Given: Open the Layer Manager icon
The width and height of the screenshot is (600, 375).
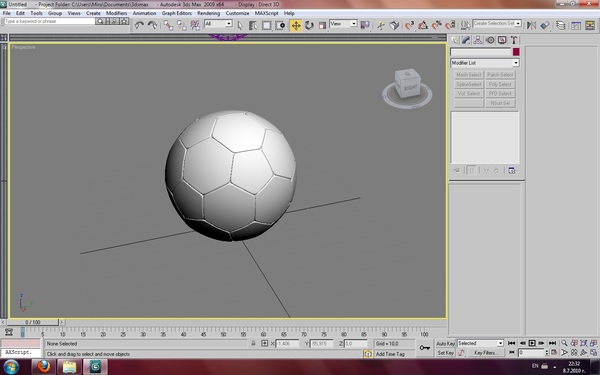Looking at the screenshot, I should [x=561, y=25].
